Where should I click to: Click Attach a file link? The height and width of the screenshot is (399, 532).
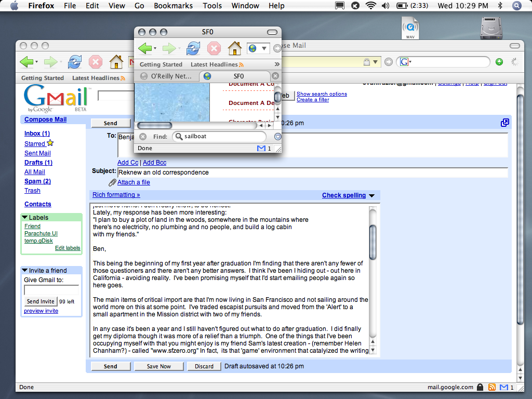[134, 182]
